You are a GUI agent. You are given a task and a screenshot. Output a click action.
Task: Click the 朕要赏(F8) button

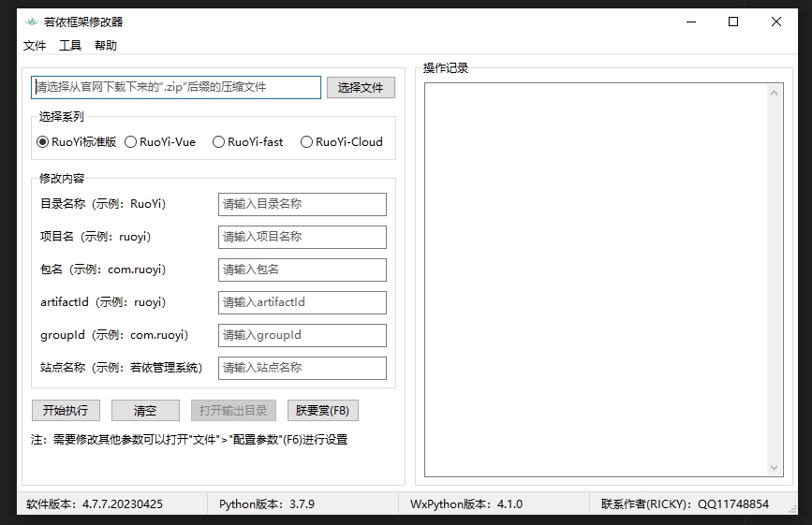pyautogui.click(x=322, y=411)
